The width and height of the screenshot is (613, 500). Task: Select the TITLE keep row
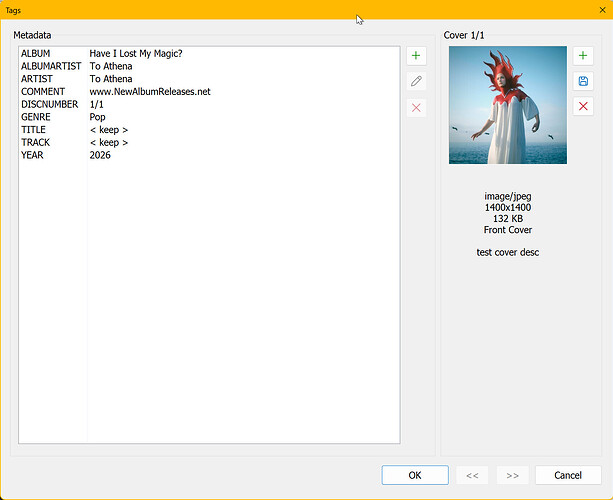209,130
